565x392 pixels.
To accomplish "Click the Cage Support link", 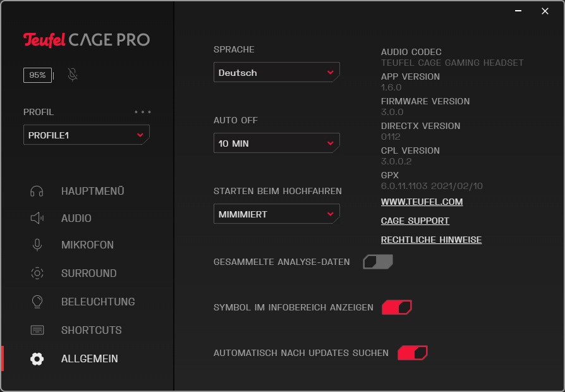I will (415, 221).
